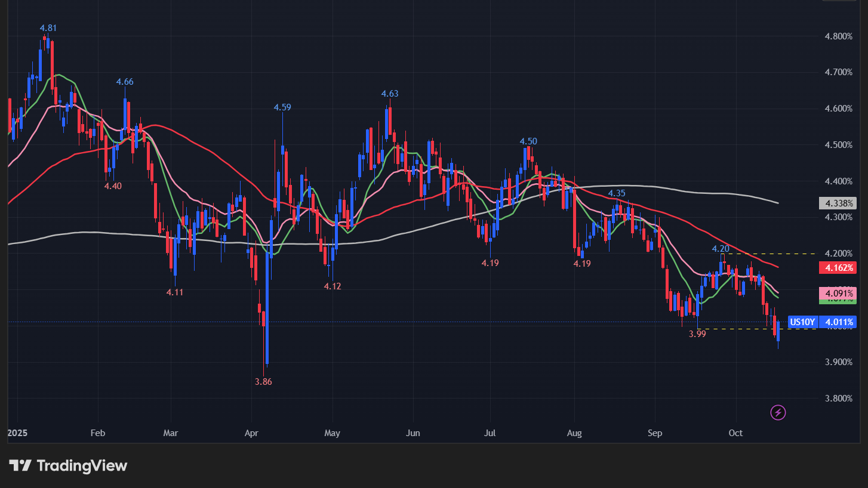Open the TradingView wordmark link
The height and width of the screenshot is (488, 868).
pos(82,465)
